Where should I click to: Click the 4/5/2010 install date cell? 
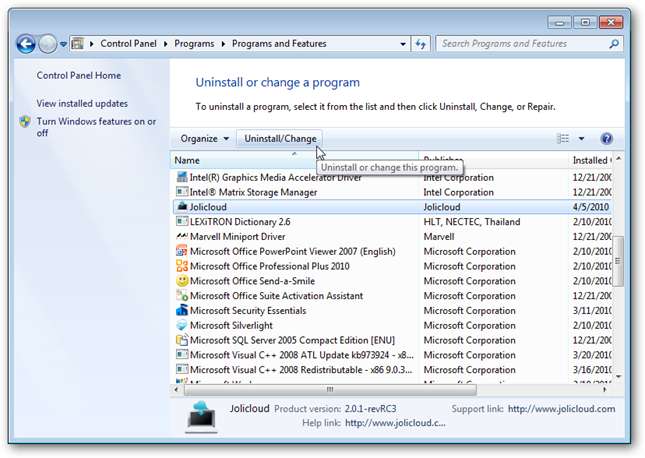[591, 207]
